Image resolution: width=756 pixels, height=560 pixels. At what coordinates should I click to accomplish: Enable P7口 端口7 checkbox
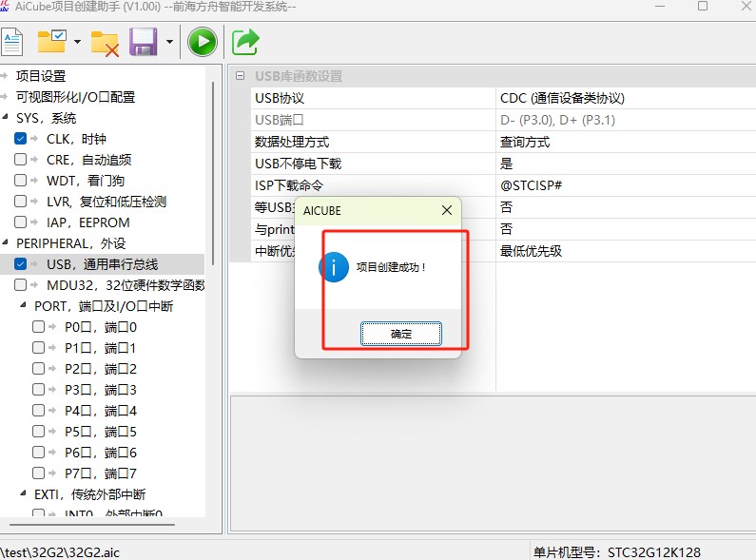tap(39, 473)
